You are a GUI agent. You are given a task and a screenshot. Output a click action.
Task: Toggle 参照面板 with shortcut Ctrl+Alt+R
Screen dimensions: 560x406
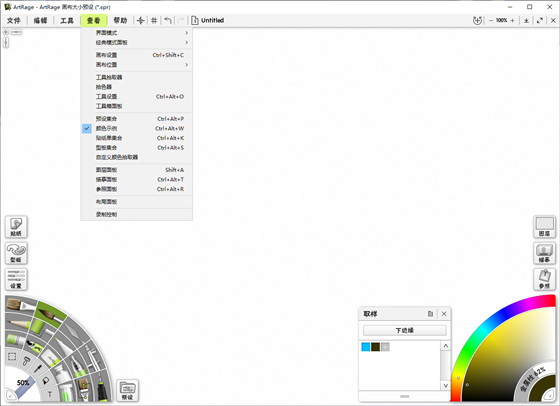(137, 189)
